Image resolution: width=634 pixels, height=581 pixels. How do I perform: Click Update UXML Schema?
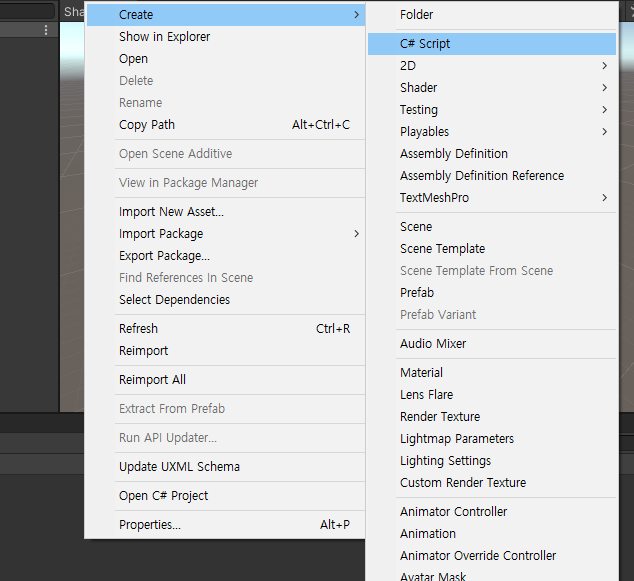[226, 467]
